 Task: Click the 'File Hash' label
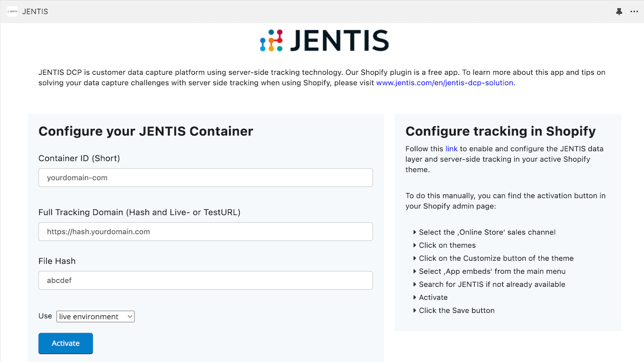[57, 261]
